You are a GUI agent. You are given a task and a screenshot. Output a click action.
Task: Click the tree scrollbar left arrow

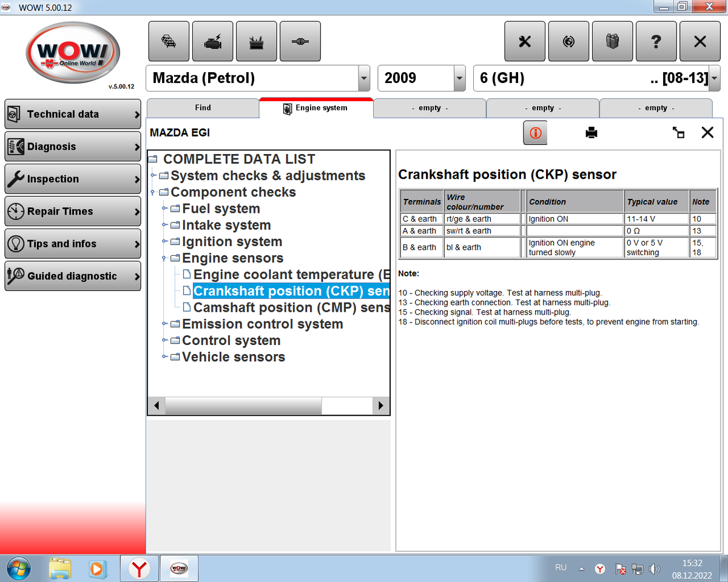pyautogui.click(x=157, y=406)
